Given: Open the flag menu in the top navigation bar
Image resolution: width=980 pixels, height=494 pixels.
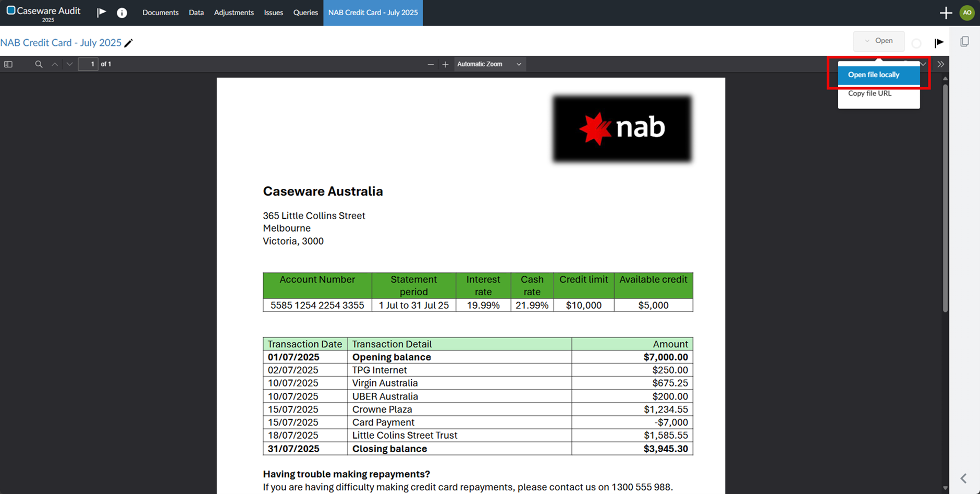Looking at the screenshot, I should [x=102, y=13].
